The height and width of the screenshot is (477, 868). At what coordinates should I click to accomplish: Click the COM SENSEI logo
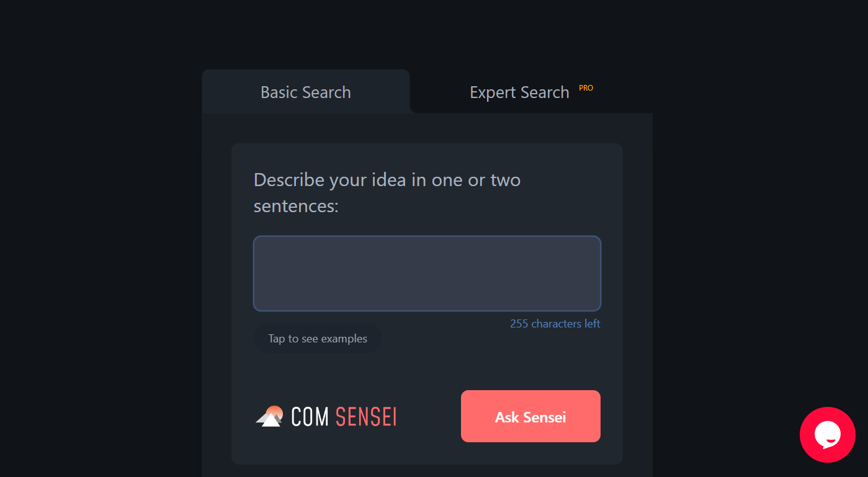(326, 416)
